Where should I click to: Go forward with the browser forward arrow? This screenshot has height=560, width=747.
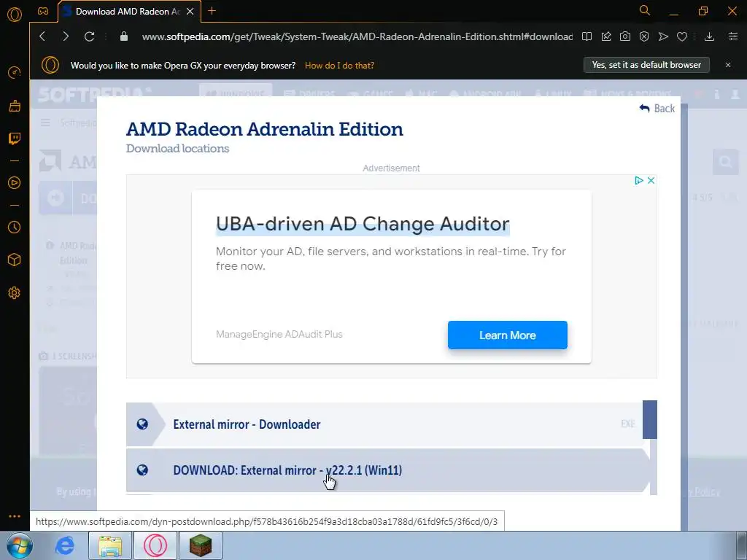(66, 36)
